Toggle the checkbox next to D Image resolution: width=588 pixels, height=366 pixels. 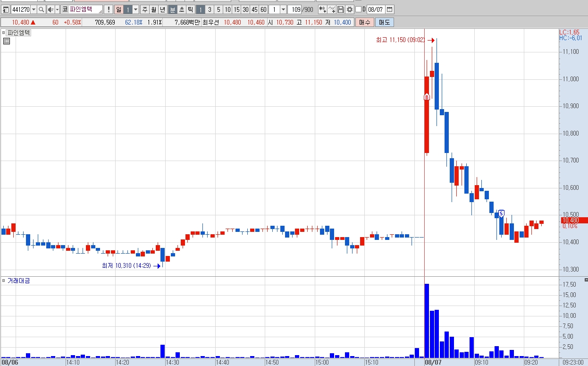[x=358, y=9]
